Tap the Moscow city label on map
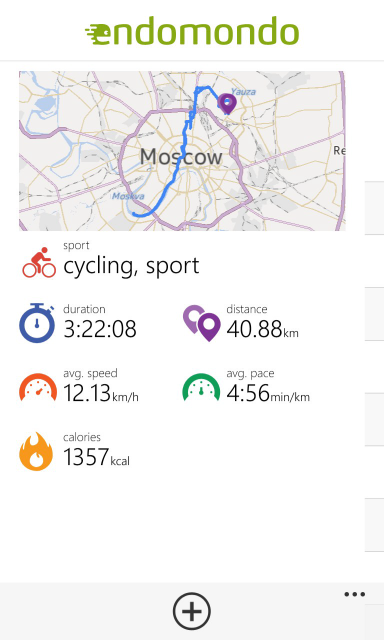This screenshot has height=640, width=384. (181, 157)
